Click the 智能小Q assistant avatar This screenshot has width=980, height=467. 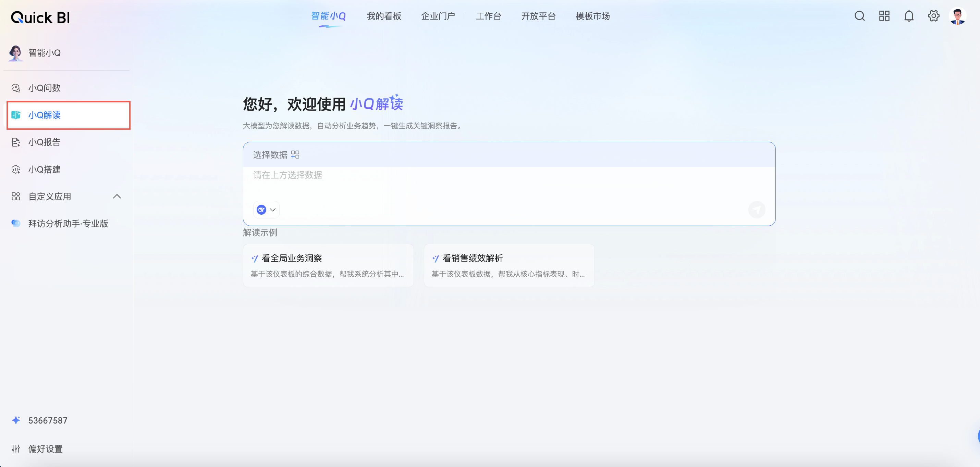pos(16,53)
